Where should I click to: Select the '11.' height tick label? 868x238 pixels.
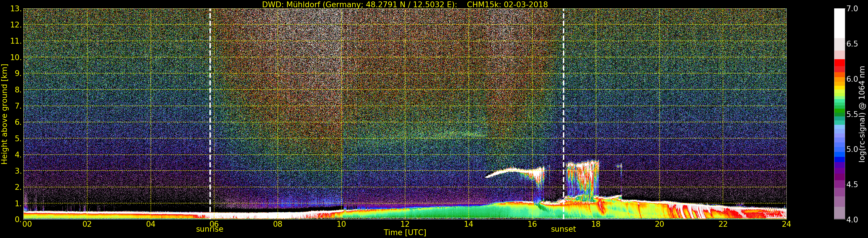click(16, 41)
